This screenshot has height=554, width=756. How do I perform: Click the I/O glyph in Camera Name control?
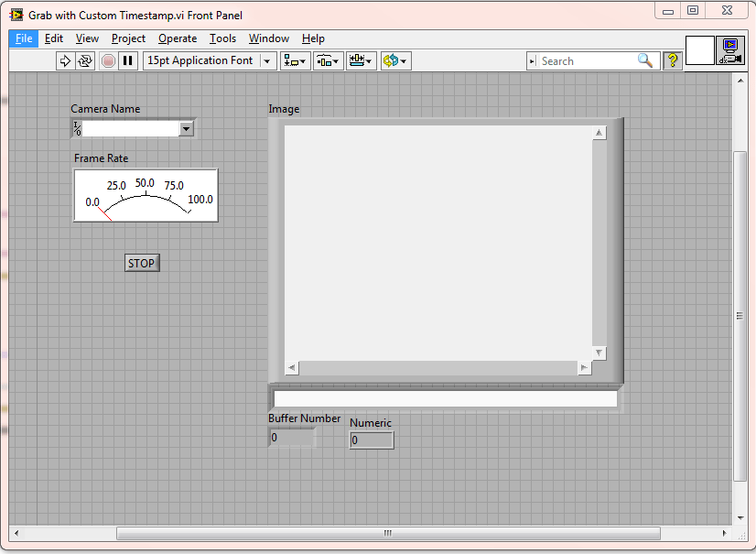point(77,128)
